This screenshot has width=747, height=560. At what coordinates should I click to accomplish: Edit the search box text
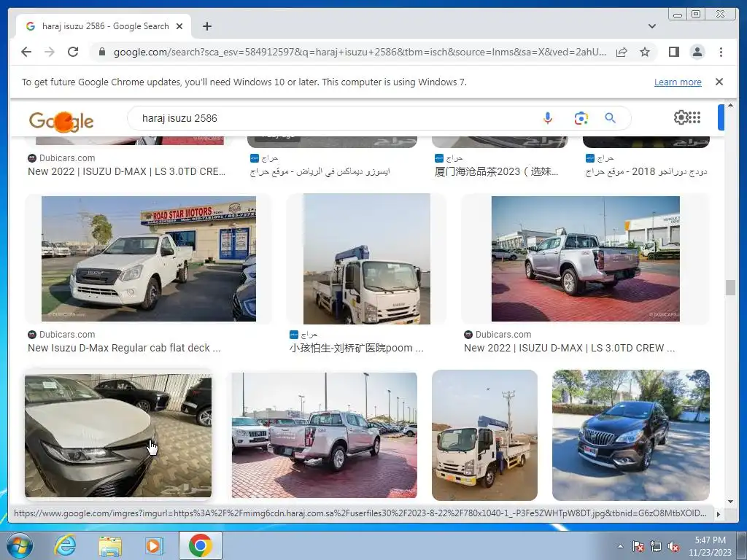(333, 118)
